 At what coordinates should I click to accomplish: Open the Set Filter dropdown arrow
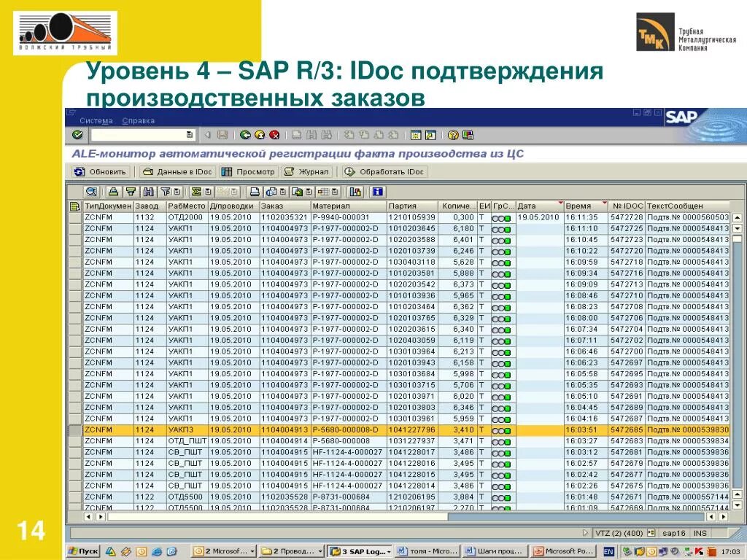tap(177, 192)
